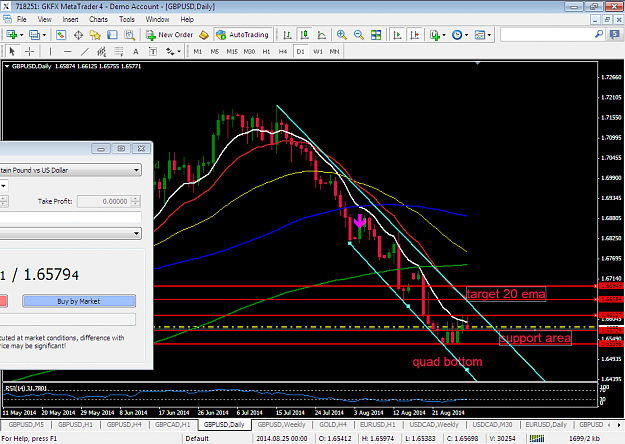The height and width of the screenshot is (444, 625).
Task: Click the New Order button
Action: click(x=169, y=35)
